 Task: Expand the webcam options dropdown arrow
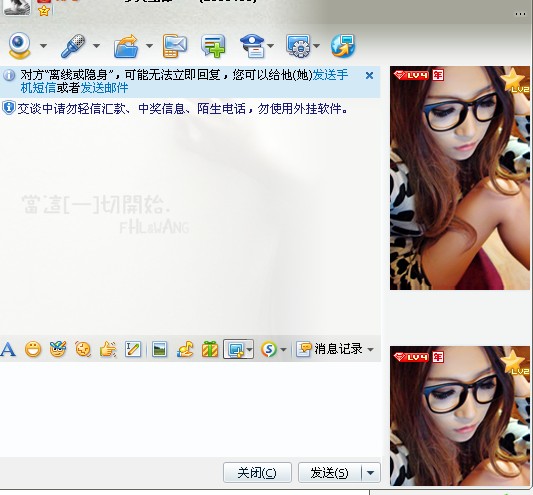tap(43, 45)
